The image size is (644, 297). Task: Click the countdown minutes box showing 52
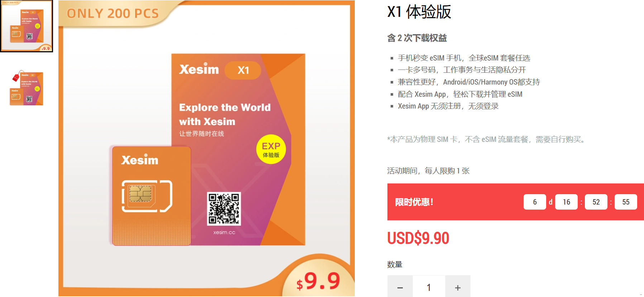[x=596, y=202]
